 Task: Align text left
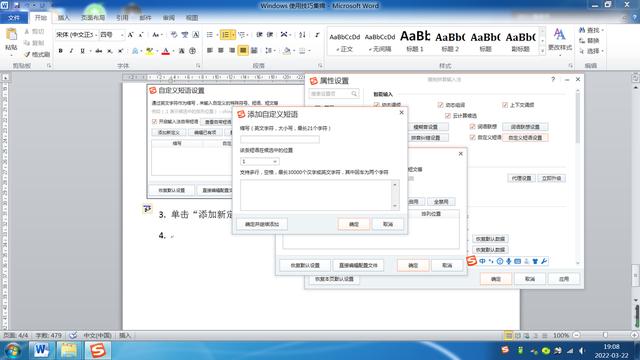tap(210, 51)
